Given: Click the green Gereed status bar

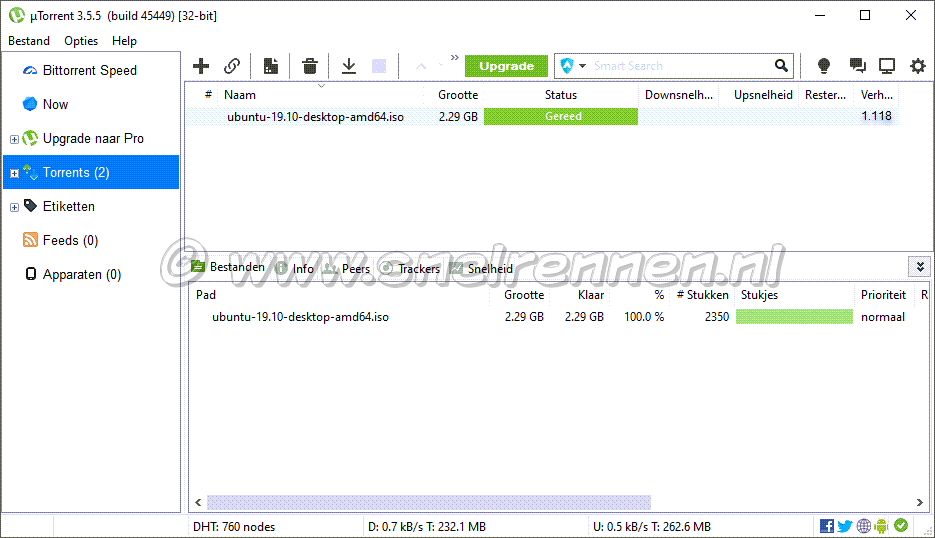Looking at the screenshot, I should [561, 116].
